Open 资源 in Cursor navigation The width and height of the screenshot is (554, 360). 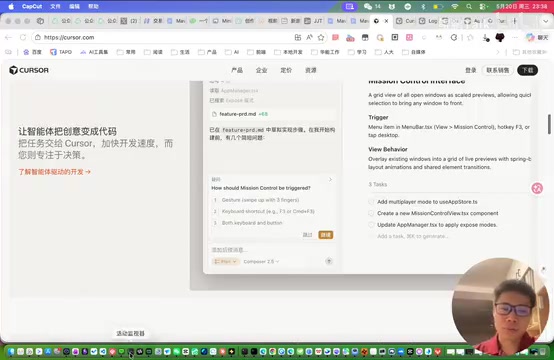(311, 70)
